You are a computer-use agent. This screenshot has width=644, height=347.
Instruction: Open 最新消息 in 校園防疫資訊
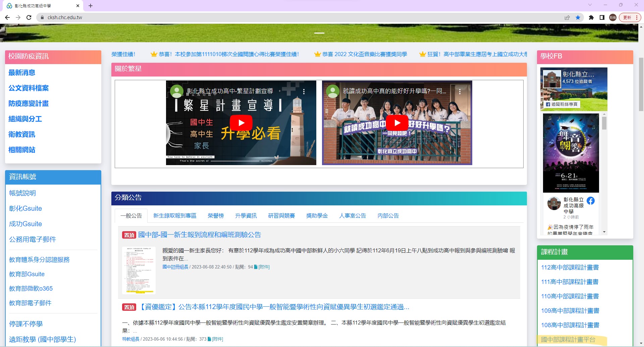22,73
